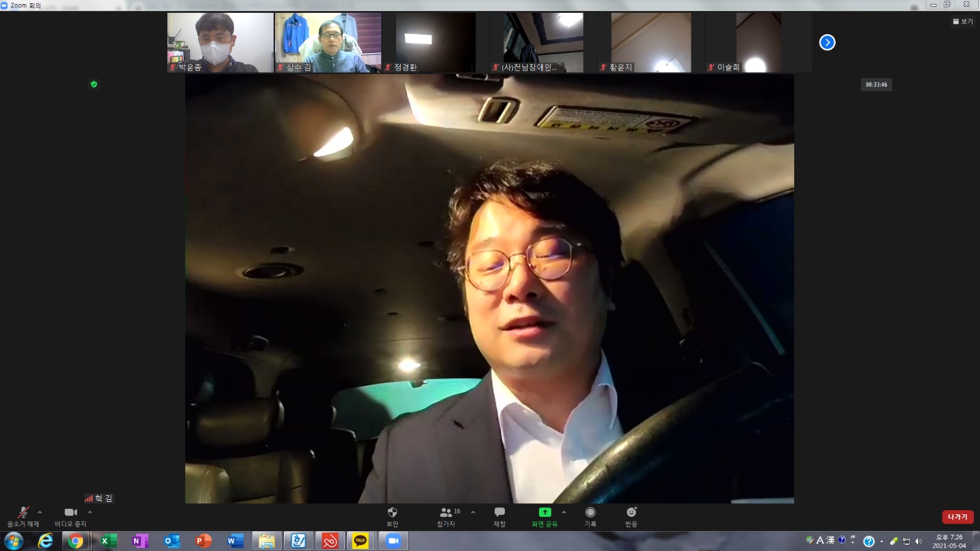980x551 pixels.
Task: Start recording with 기록 button
Action: coord(590,517)
